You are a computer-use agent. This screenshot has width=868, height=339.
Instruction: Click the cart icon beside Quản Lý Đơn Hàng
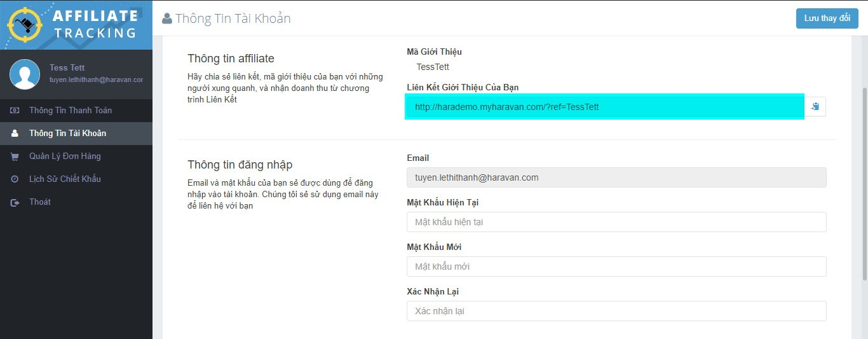15,156
